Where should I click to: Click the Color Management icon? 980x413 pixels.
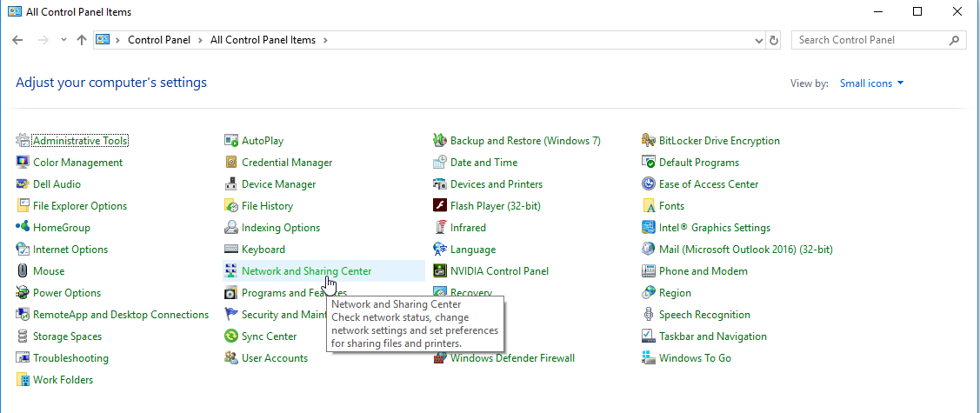[23, 163]
